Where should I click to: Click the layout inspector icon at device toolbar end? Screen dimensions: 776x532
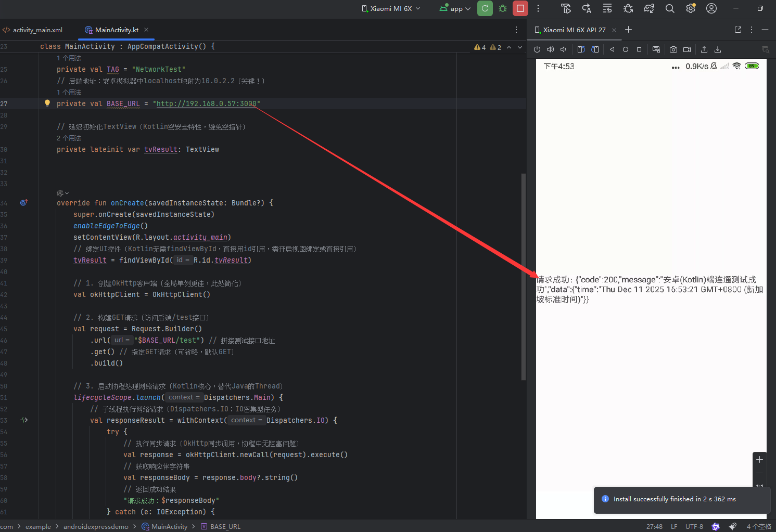(765, 49)
